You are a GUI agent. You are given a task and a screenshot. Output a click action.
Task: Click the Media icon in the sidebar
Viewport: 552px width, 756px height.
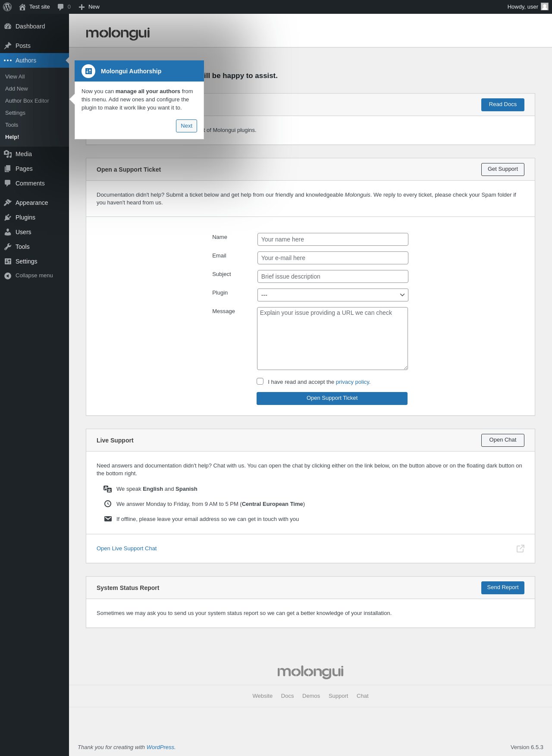[8, 154]
